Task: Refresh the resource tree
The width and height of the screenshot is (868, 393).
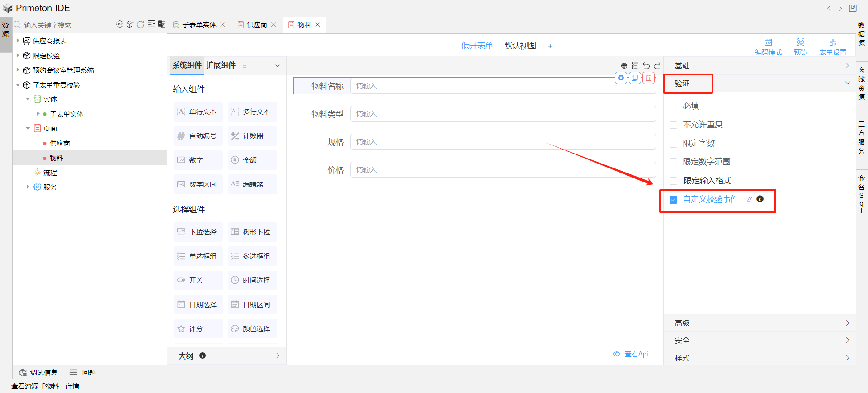Action: click(141, 24)
